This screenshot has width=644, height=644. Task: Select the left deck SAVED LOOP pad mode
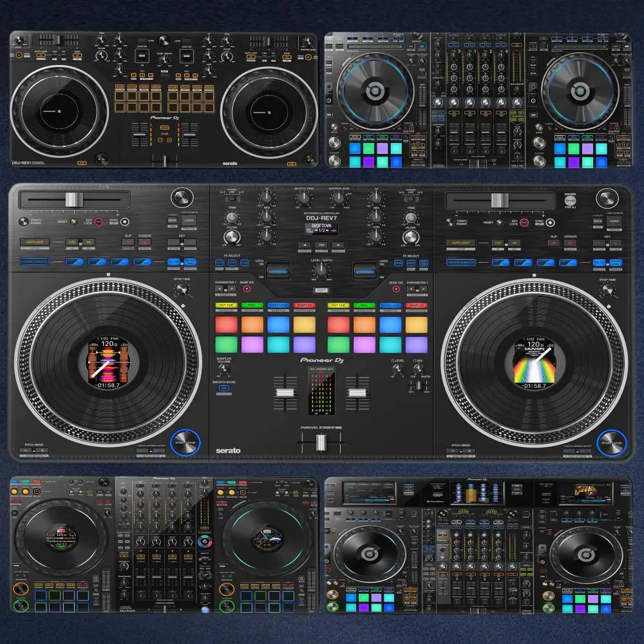point(278,305)
